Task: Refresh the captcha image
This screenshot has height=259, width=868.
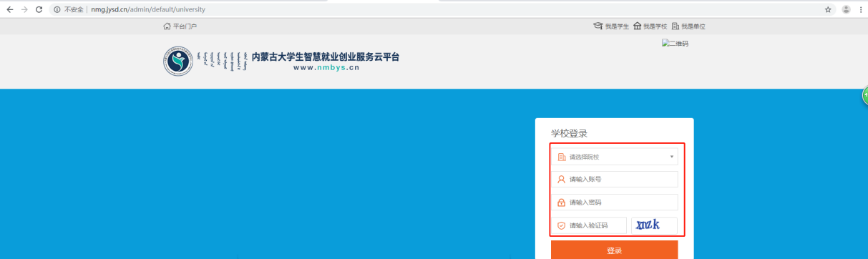Action: pyautogui.click(x=654, y=225)
